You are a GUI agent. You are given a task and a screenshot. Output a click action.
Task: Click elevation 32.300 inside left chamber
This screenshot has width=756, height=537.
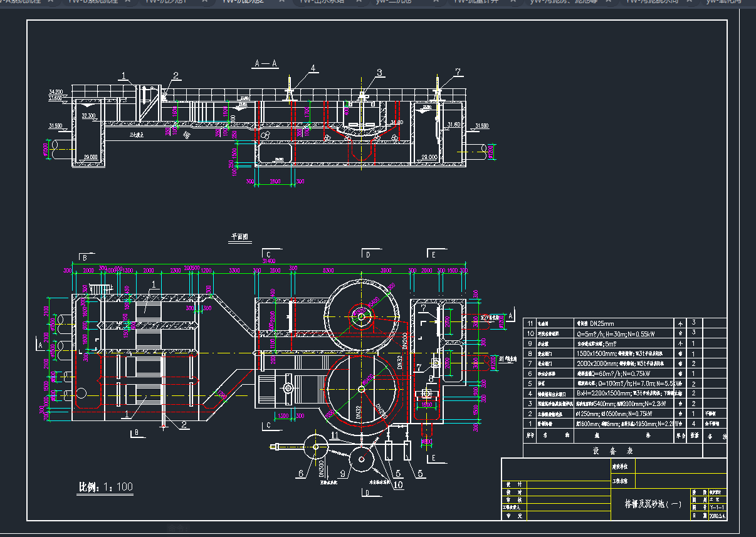click(88, 116)
